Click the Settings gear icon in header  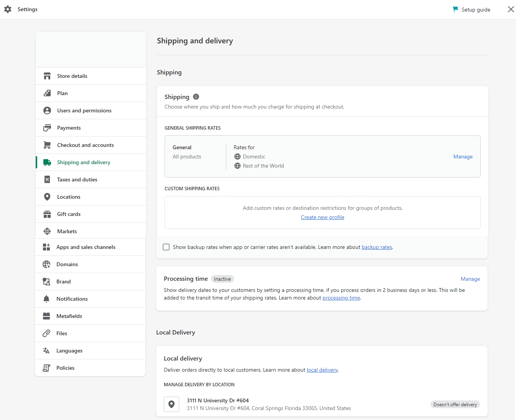point(8,9)
